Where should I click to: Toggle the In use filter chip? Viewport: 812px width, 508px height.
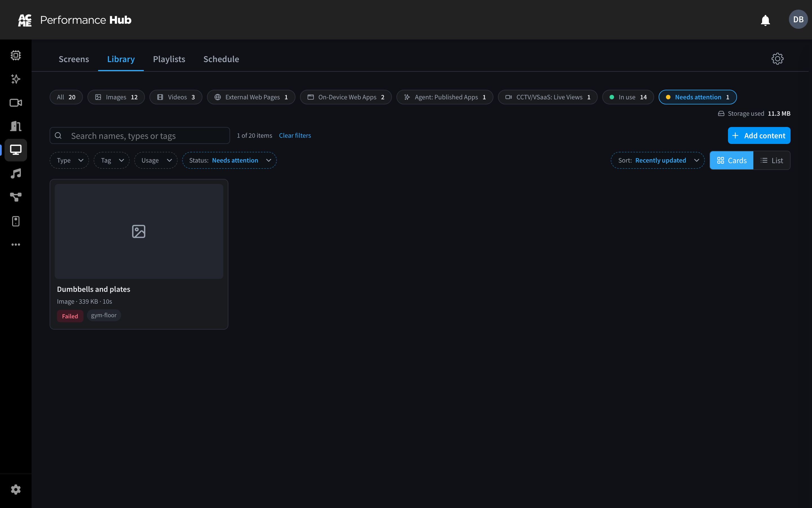[x=628, y=97]
